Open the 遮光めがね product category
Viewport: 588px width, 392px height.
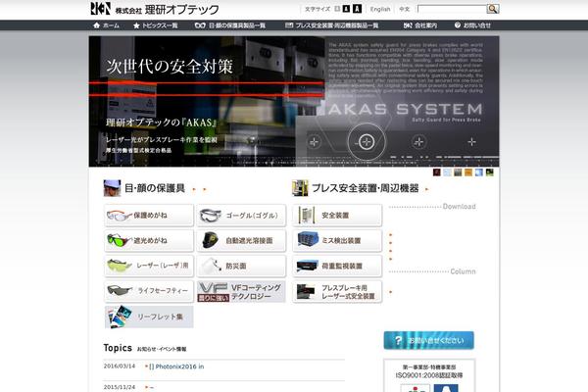[x=149, y=240]
